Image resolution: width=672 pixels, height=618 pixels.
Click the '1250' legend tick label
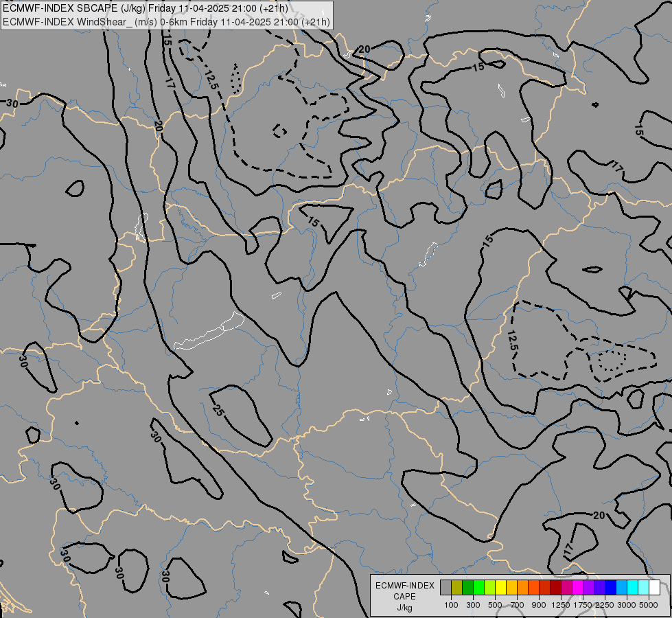pos(561,605)
